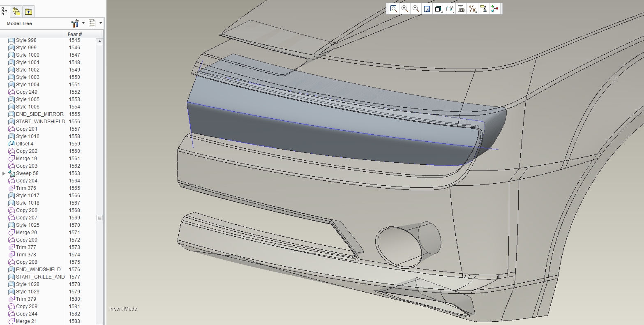Open the Display Style cube menu

438,9
